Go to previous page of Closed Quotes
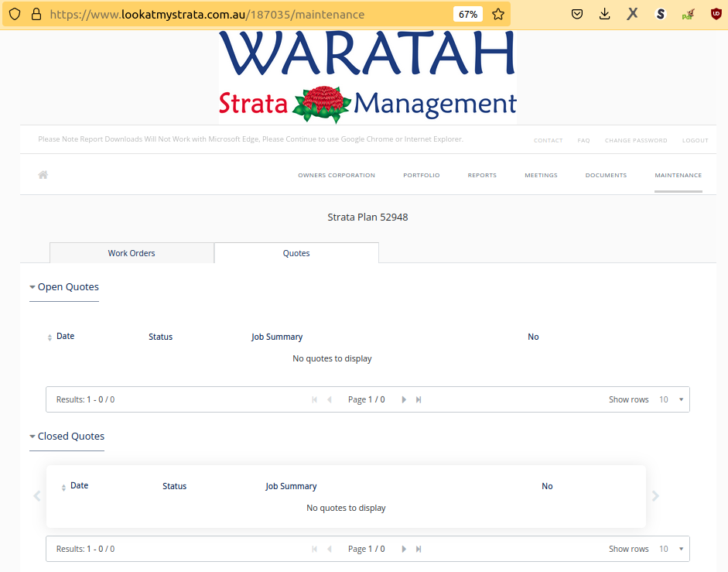The width and height of the screenshot is (728, 572). 330,549
